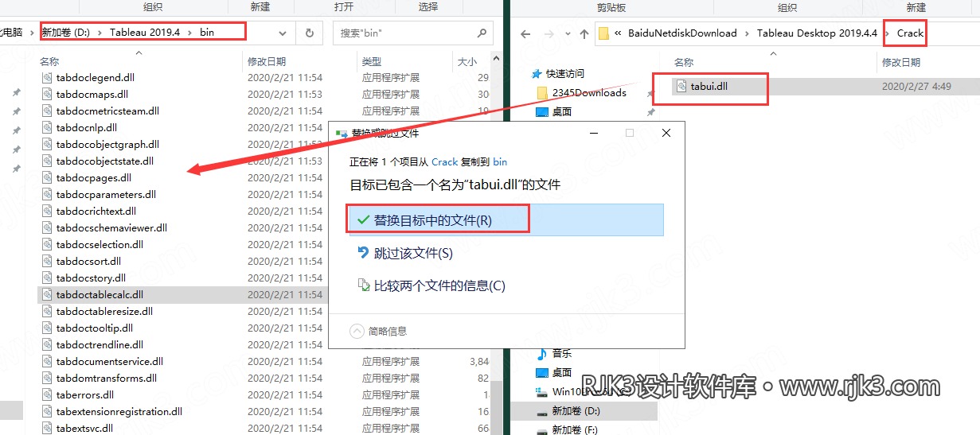Select tabdoclegend.dll in the bin list

pos(96,77)
